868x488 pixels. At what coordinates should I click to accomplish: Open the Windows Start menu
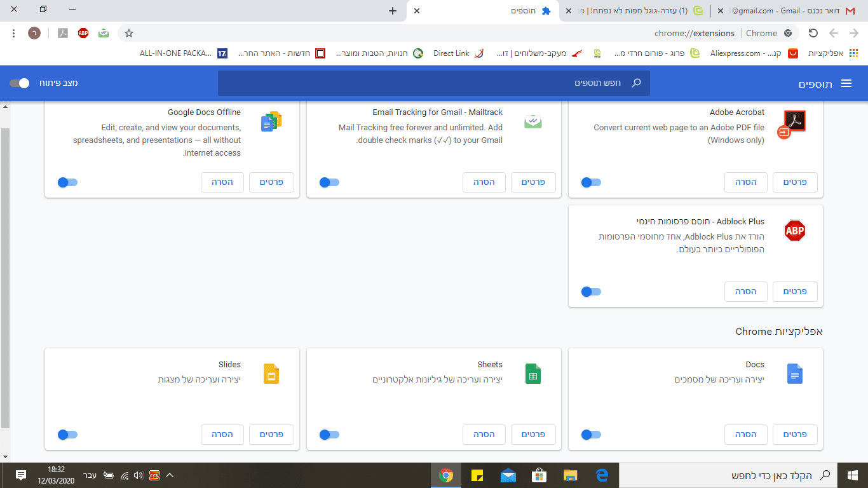point(853,475)
